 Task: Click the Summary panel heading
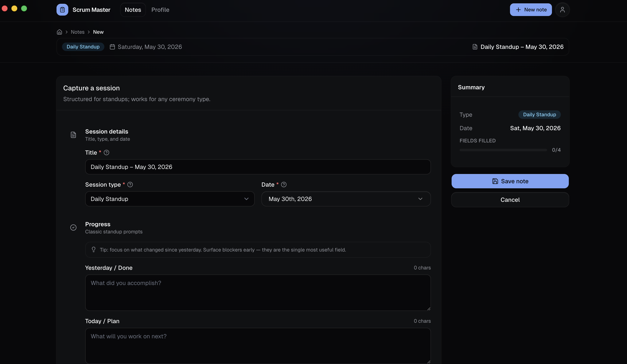tap(471, 87)
